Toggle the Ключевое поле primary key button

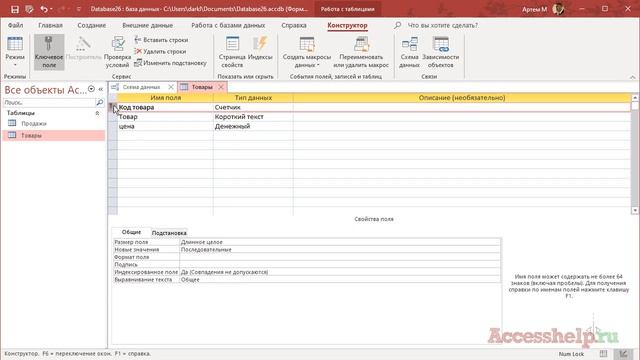(x=49, y=52)
